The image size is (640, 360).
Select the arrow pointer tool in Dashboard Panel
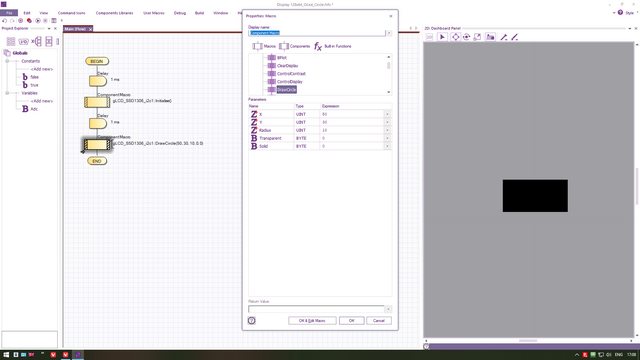(x=442, y=37)
